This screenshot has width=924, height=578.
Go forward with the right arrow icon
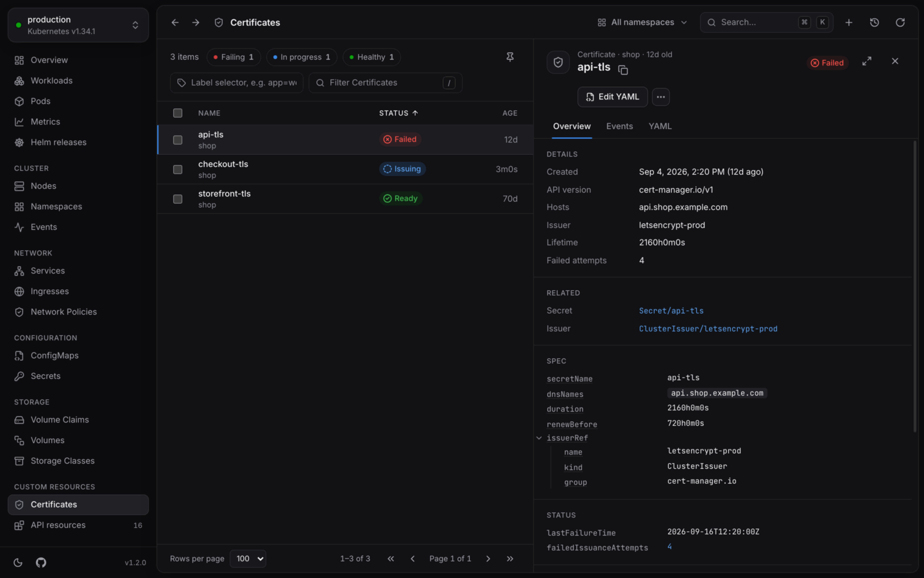click(196, 22)
